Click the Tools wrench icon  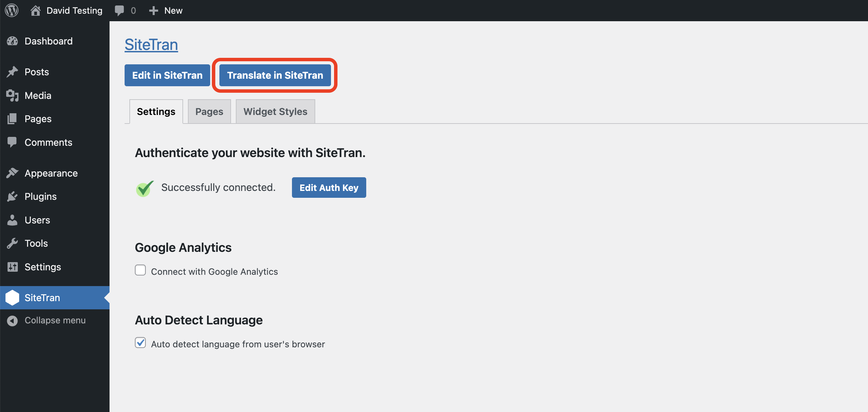tap(12, 243)
